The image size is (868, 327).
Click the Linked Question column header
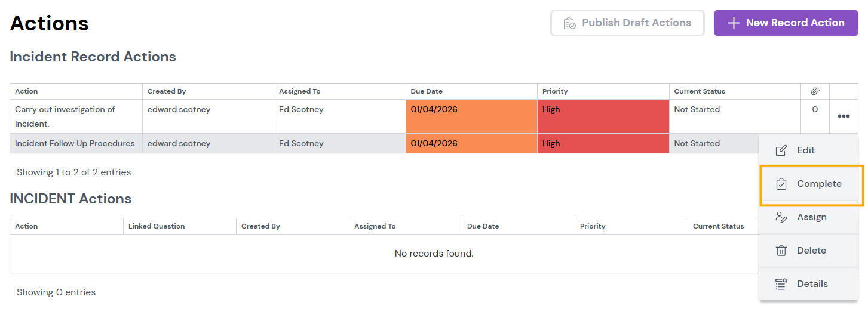[157, 226]
